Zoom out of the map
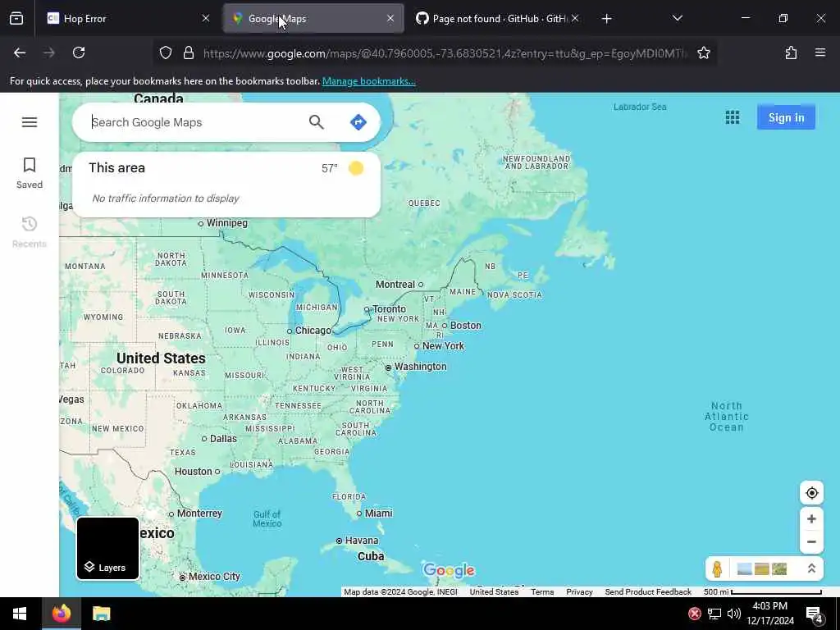 tap(811, 541)
